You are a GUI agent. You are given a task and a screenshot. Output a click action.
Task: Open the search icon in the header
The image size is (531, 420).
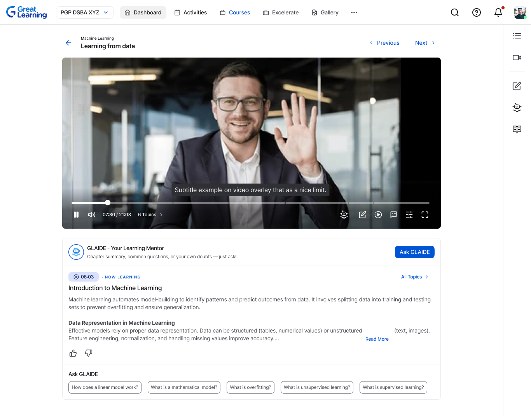pos(455,12)
